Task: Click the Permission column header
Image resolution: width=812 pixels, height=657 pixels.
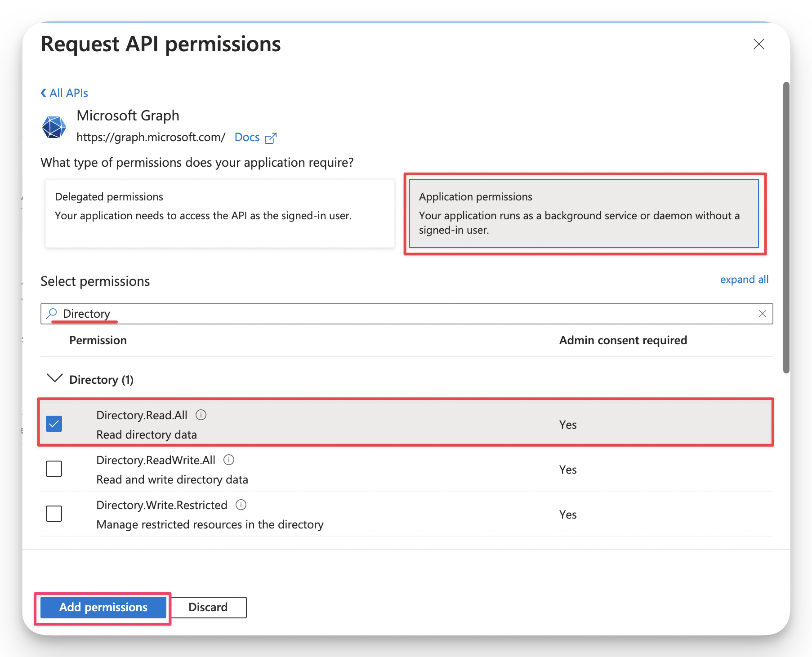Action: [x=98, y=340]
